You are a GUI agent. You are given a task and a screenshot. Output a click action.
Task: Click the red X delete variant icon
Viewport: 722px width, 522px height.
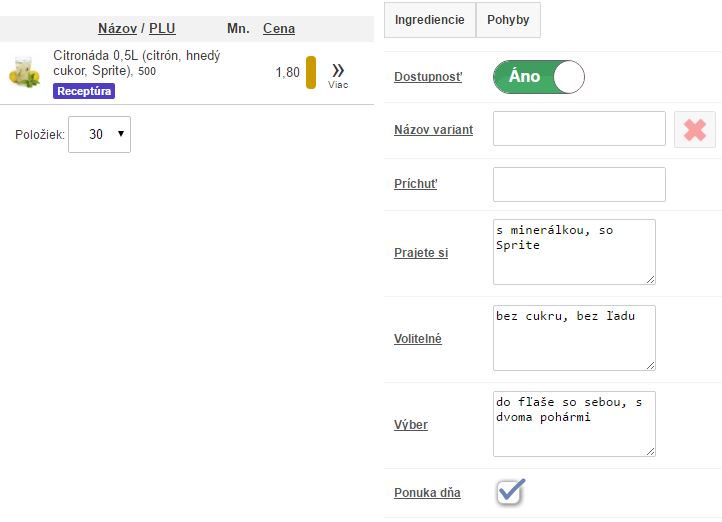[694, 129]
